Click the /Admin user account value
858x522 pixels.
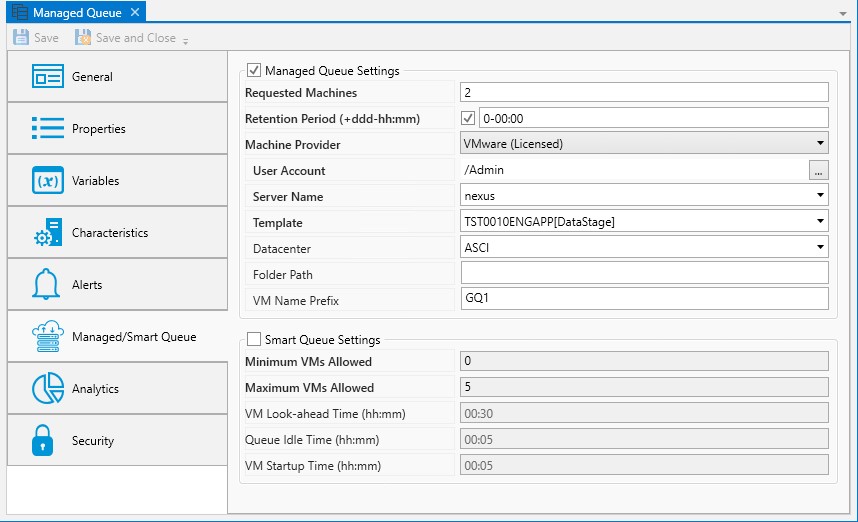[x=484, y=170]
